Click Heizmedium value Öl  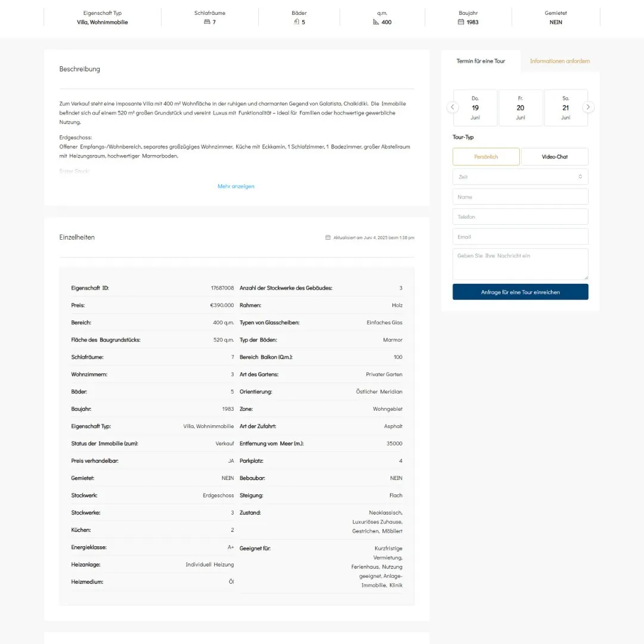click(231, 581)
